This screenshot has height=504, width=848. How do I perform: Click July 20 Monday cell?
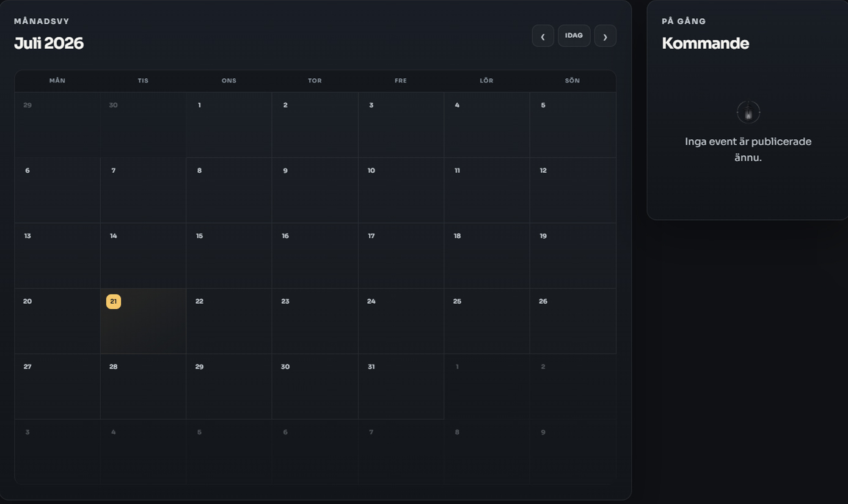coord(57,321)
